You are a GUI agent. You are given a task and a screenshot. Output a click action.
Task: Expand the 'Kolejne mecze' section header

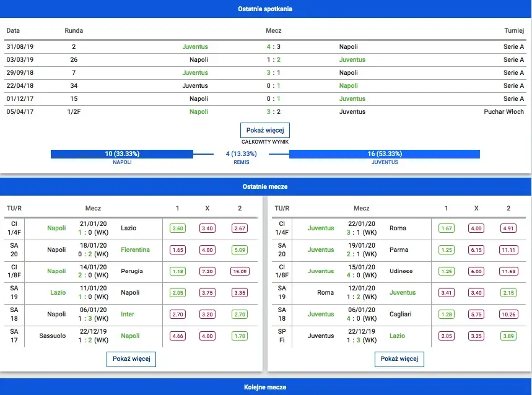coord(266,387)
